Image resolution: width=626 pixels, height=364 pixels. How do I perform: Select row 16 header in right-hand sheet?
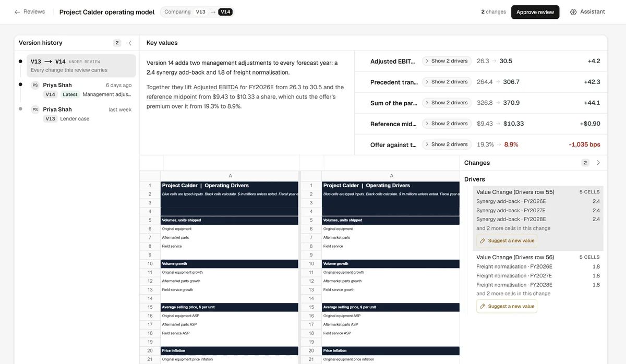click(311, 316)
